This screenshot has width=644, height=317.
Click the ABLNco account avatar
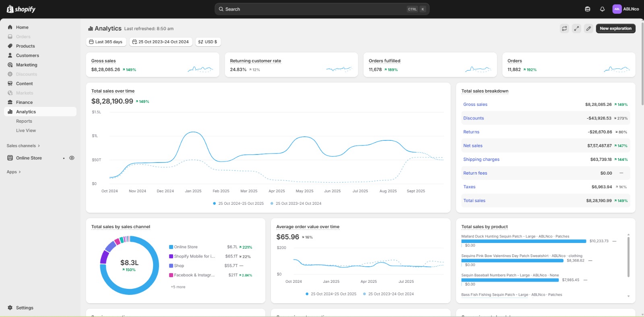click(617, 9)
